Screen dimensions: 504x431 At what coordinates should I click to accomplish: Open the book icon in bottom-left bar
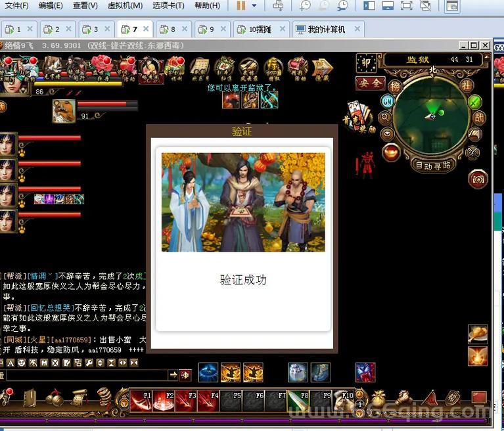[x=30, y=399]
